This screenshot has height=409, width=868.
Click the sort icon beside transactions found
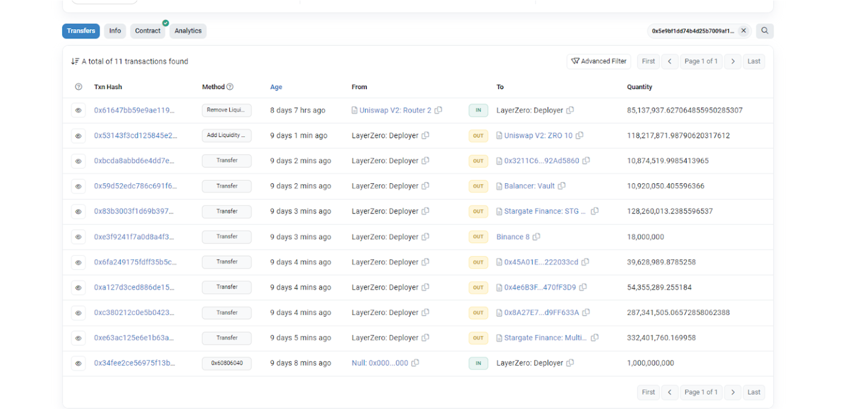[x=75, y=61]
